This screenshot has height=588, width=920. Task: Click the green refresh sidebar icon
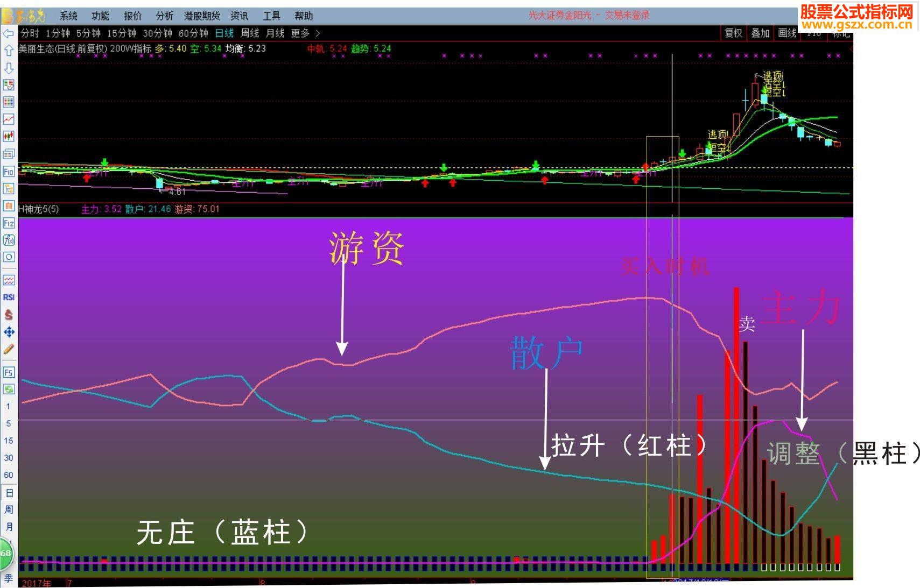click(9, 389)
